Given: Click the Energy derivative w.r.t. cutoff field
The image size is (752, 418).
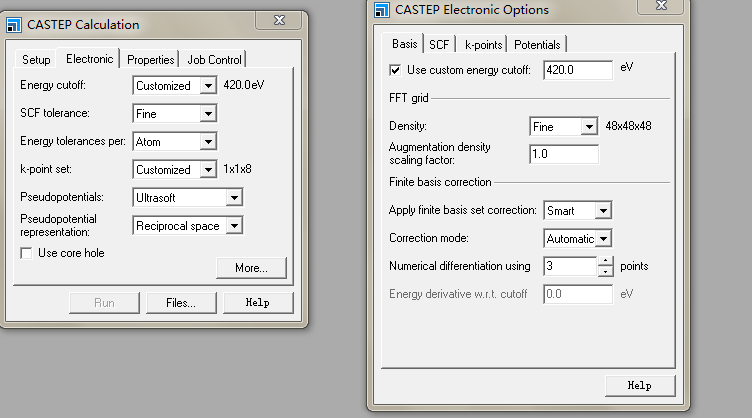Looking at the screenshot, I should point(578,294).
